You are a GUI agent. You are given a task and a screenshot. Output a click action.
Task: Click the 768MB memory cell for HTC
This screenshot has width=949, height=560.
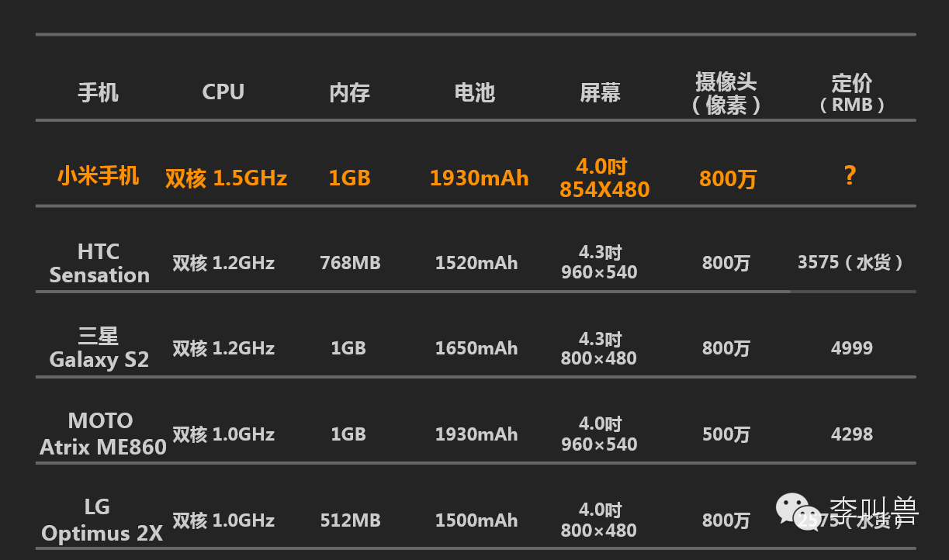click(x=350, y=262)
